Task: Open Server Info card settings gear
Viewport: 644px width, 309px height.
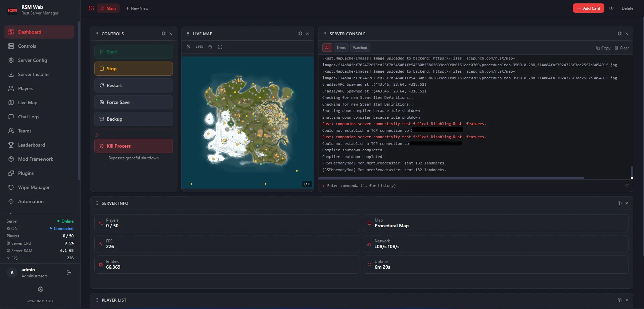Action: click(x=619, y=203)
